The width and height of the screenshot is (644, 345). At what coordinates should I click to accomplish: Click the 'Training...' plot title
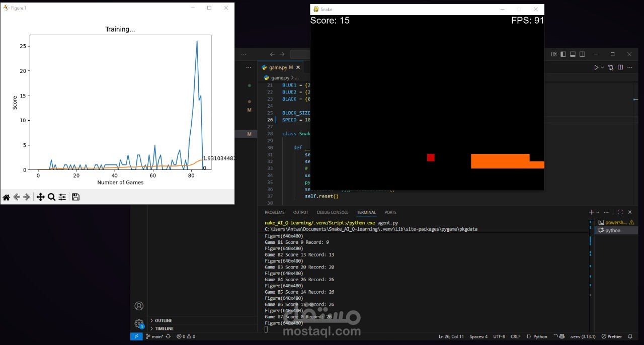point(120,29)
